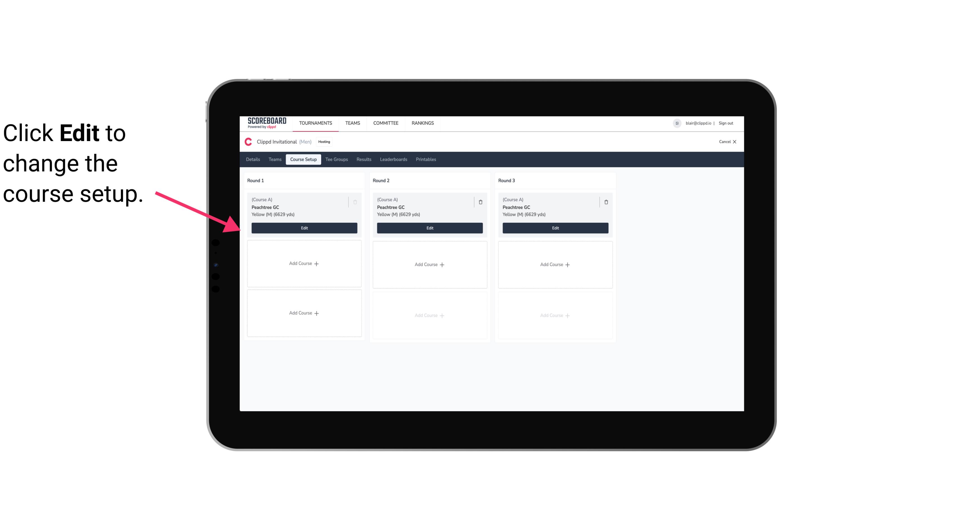
Task: Click the Leaderboards tab
Action: 393,160
